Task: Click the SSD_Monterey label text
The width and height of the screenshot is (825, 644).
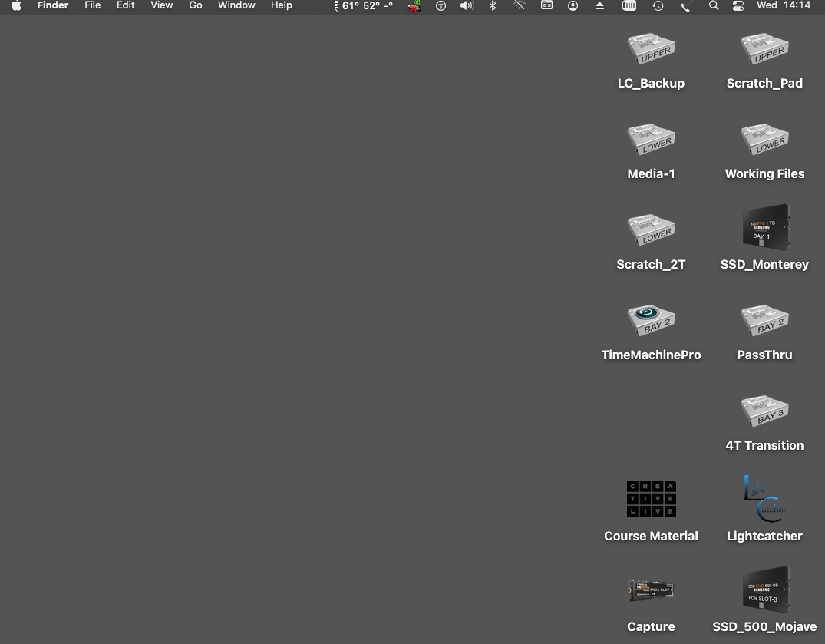Action: pos(765,264)
